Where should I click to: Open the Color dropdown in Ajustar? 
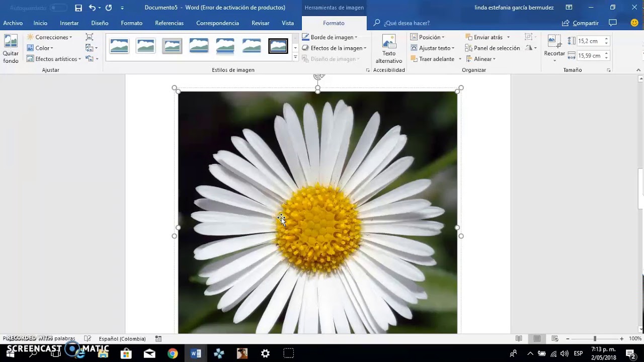point(40,48)
